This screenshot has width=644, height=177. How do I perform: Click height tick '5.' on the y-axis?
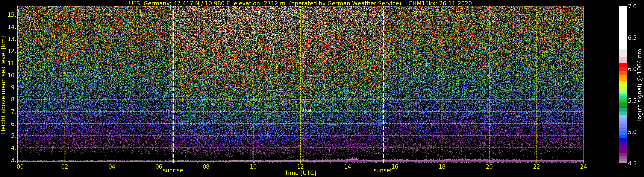click(13, 136)
